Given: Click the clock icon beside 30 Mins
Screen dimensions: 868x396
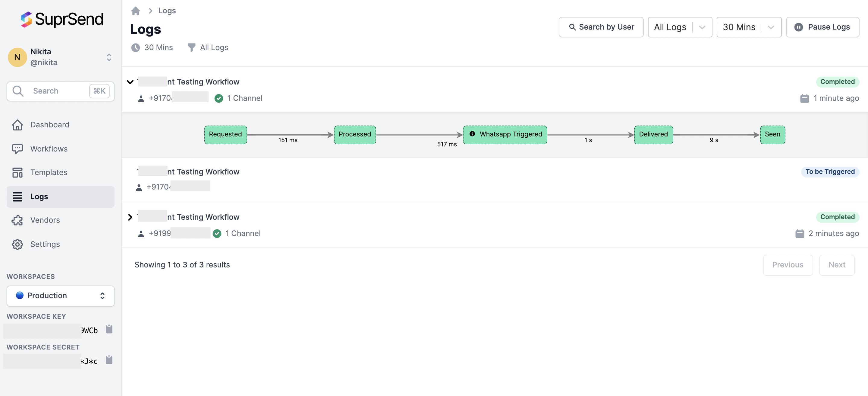Looking at the screenshot, I should tap(135, 48).
